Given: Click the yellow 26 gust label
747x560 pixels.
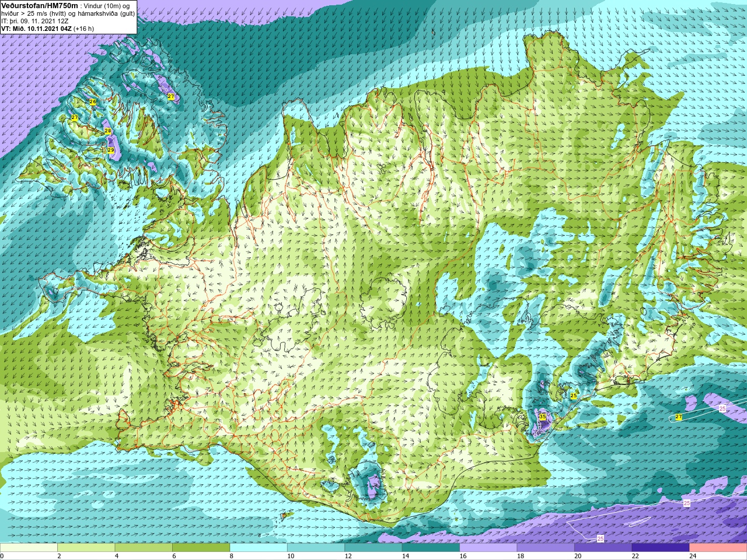Looking at the screenshot, I should (x=92, y=101).
